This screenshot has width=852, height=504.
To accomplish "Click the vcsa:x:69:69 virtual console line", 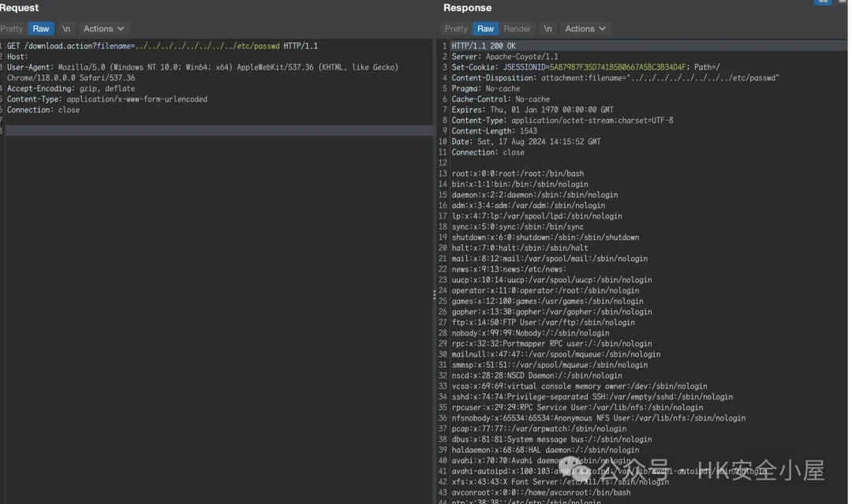I will point(580,386).
